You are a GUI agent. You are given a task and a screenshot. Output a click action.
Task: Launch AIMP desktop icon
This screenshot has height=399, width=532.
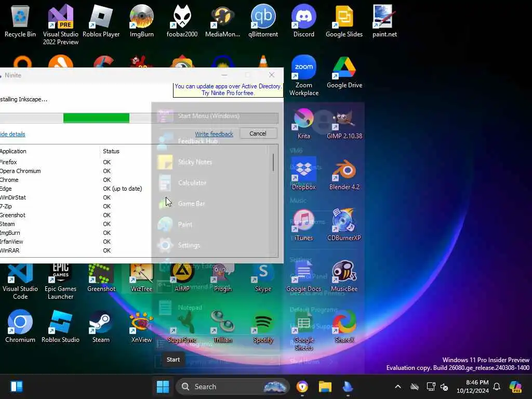(182, 277)
